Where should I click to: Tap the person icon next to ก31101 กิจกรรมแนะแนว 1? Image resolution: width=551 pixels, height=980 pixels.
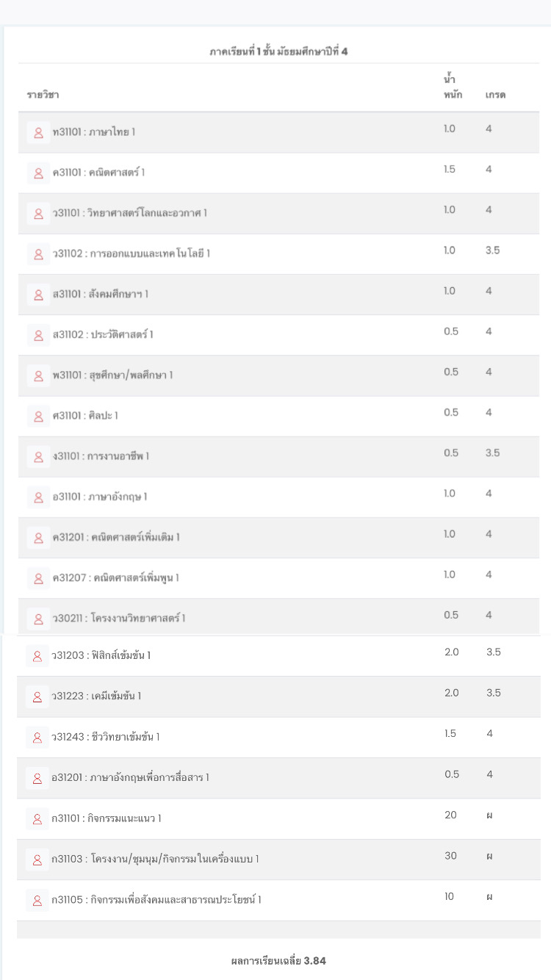point(37,818)
